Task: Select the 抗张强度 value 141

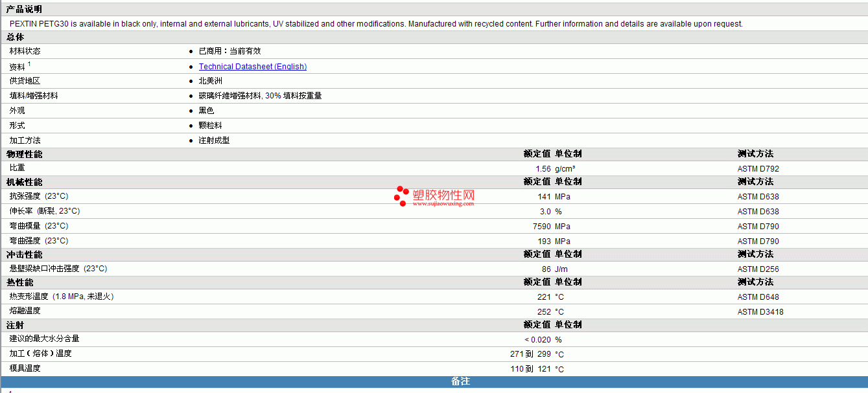Action: coord(545,197)
